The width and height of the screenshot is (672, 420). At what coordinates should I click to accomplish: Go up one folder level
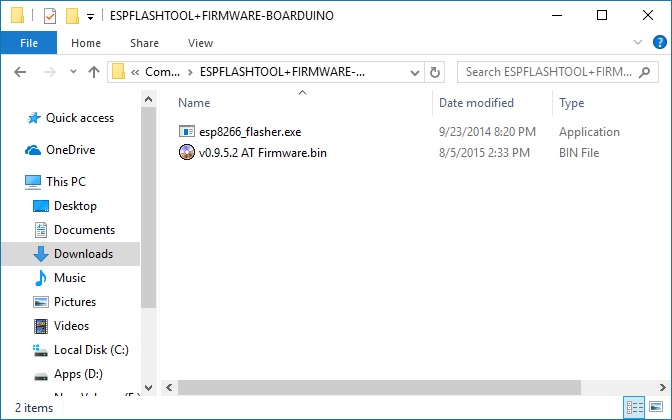tap(94, 72)
